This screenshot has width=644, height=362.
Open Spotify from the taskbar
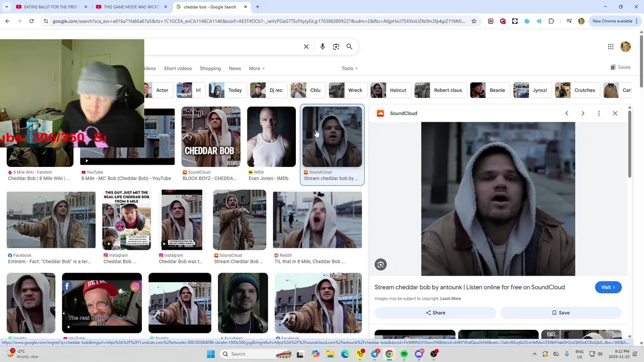(x=405, y=354)
